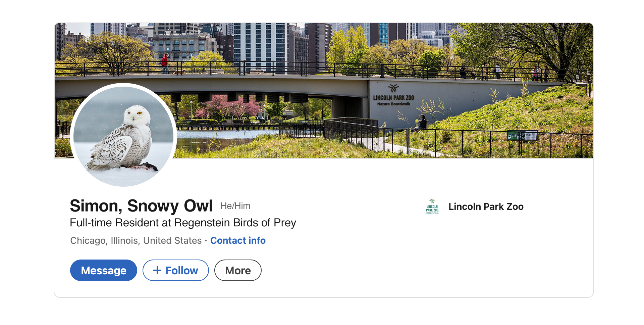
Task: Click the person in red on the bridge
Action: click(x=165, y=63)
